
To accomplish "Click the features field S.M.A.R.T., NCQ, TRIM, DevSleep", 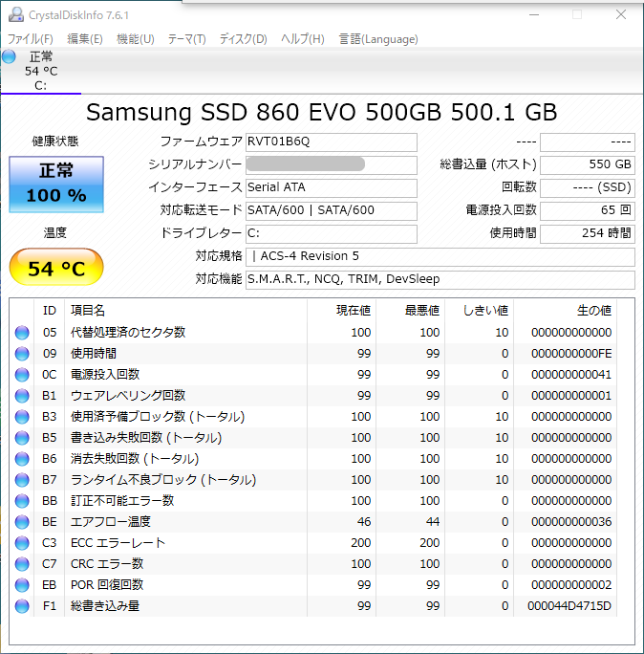I will tap(440, 279).
